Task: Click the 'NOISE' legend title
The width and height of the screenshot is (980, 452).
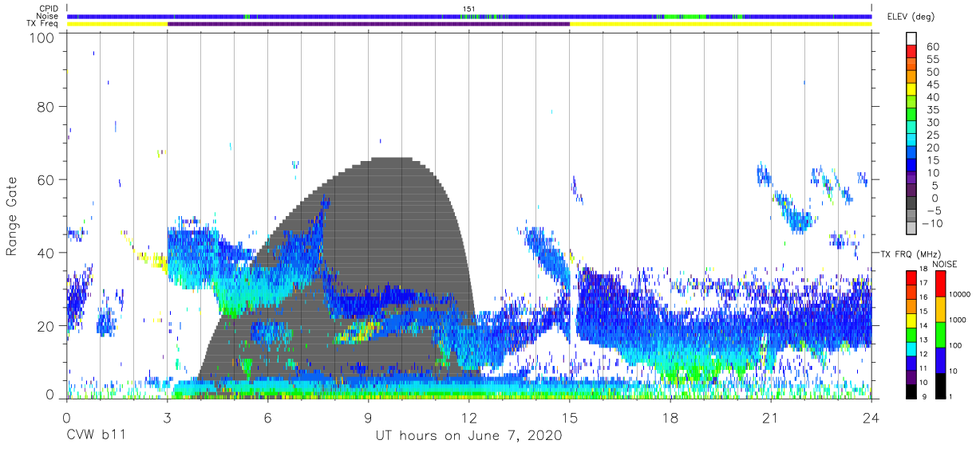Action: click(x=946, y=264)
